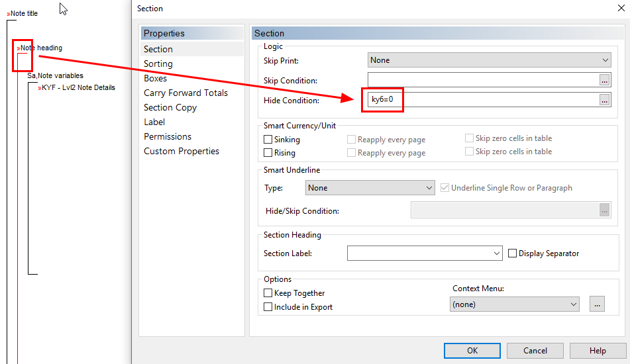
Task: Select the Note heading section marker
Action: [x=39, y=48]
